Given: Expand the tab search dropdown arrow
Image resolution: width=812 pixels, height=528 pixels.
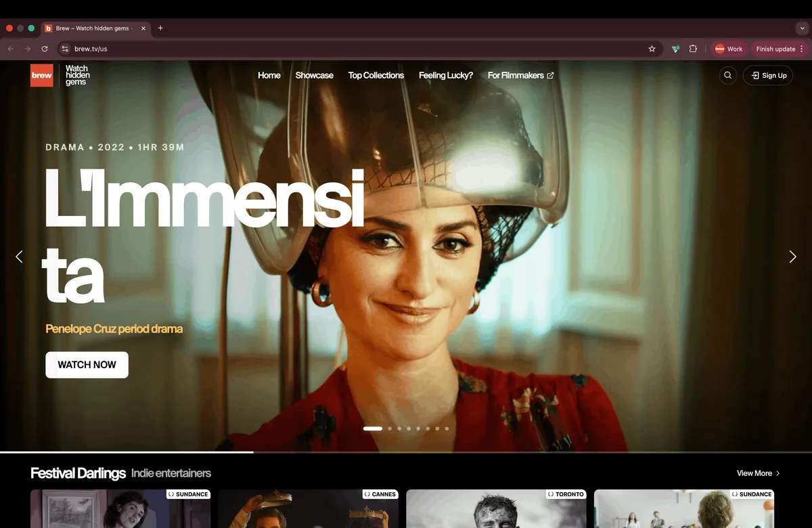Looking at the screenshot, I should coord(802,28).
